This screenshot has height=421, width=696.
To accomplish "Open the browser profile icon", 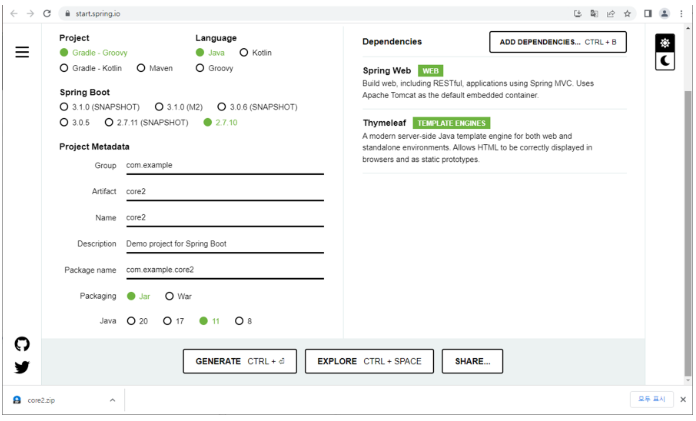I will pyautogui.click(x=664, y=14).
